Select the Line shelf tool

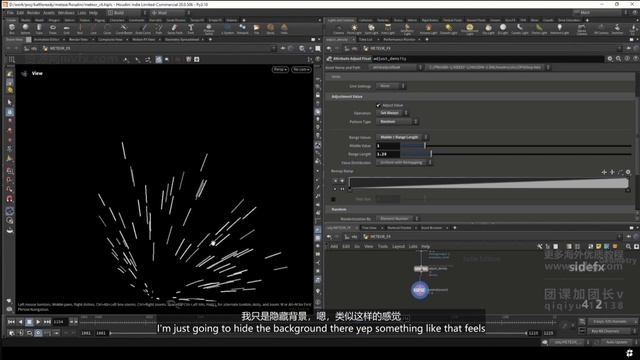pos(93,29)
